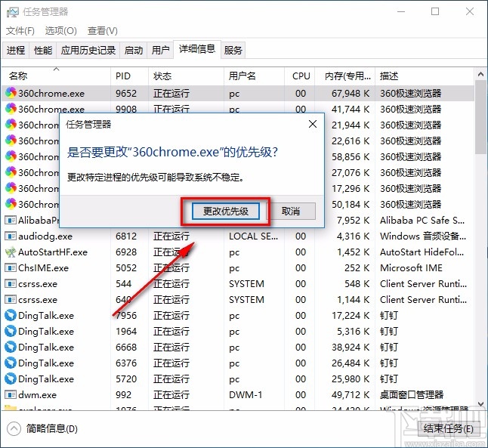Click memory value 49,712 K
This screenshot has height=448, width=488.
351,395
